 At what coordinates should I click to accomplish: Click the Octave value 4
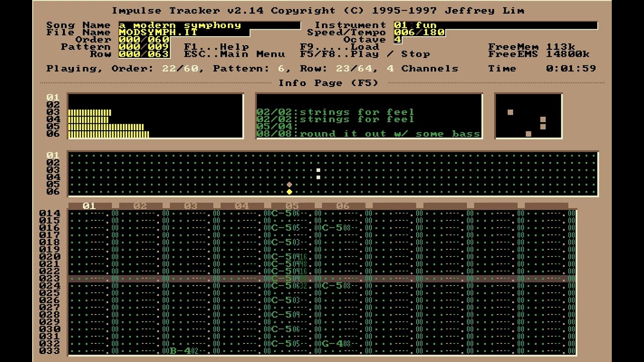(397, 40)
